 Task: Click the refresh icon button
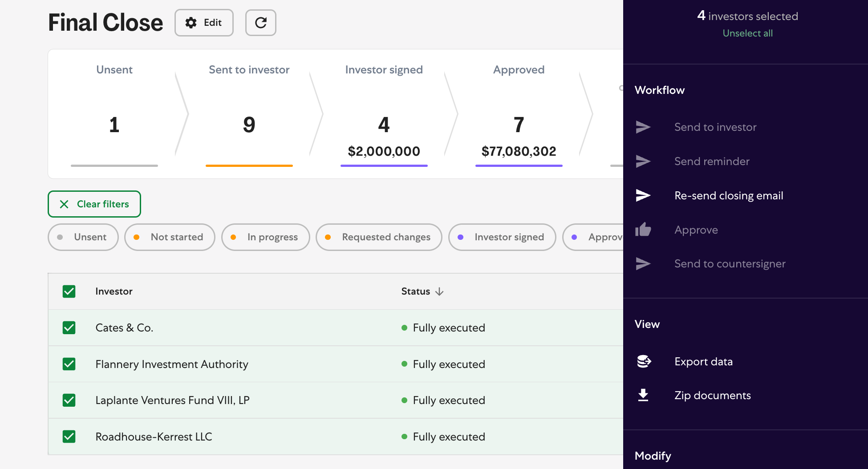[260, 23]
